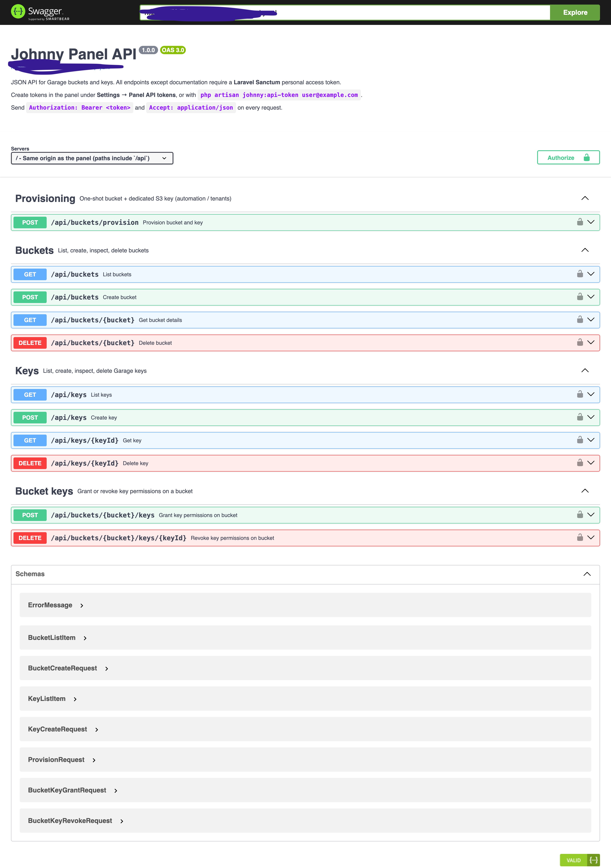Click lock icon on GET /api/buckets/{bucket} row
611x868 pixels.
[580, 319]
